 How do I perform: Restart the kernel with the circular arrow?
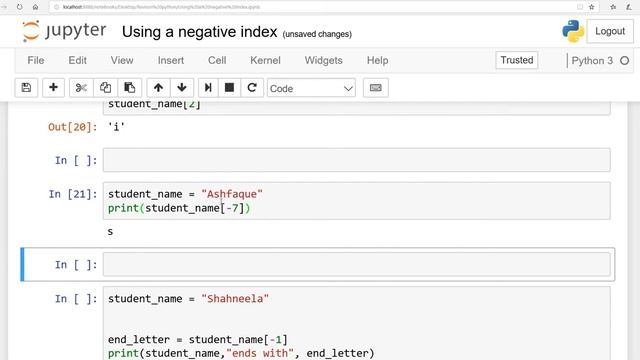(x=252, y=88)
